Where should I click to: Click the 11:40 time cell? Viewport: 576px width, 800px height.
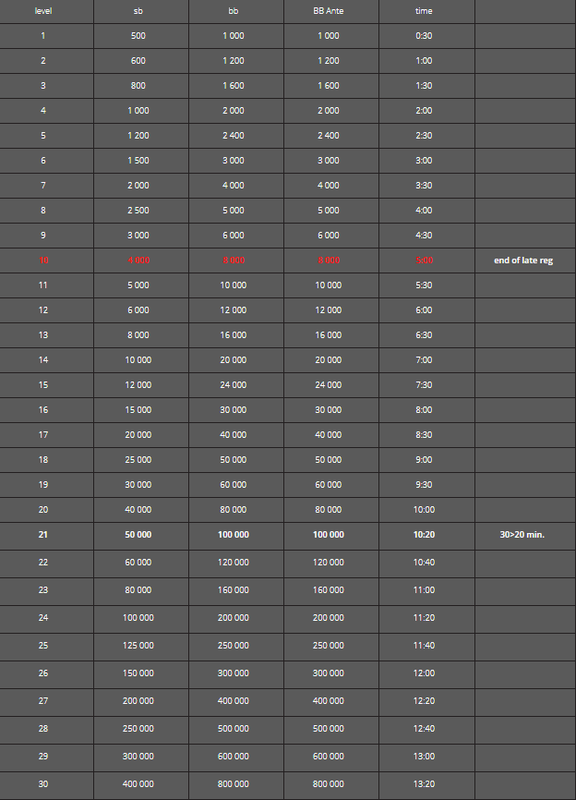click(424, 645)
